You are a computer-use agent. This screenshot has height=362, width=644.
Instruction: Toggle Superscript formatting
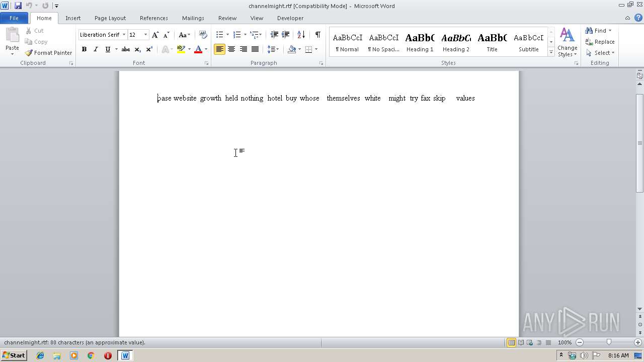(x=149, y=49)
